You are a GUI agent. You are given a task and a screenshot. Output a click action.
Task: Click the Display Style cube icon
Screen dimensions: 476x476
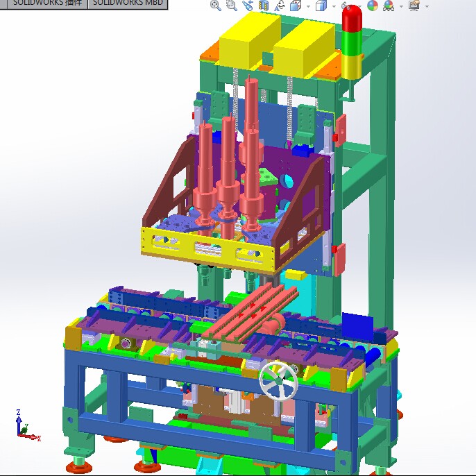point(321,5)
